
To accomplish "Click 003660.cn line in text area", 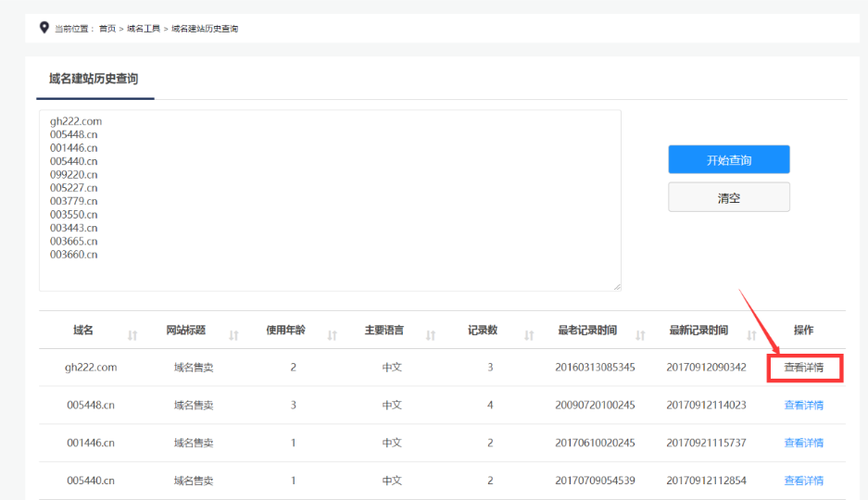I will [73, 255].
